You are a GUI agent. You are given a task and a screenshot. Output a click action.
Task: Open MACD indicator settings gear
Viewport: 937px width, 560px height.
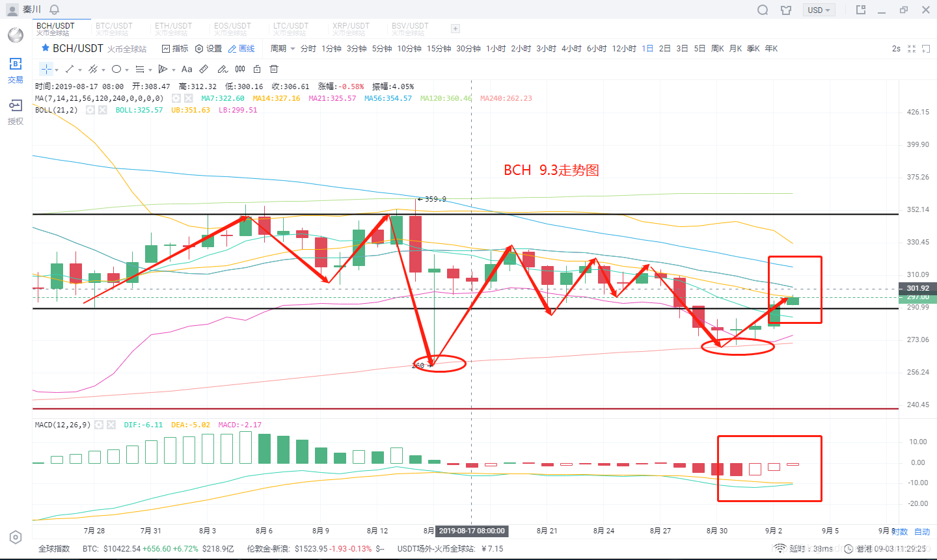click(x=99, y=425)
